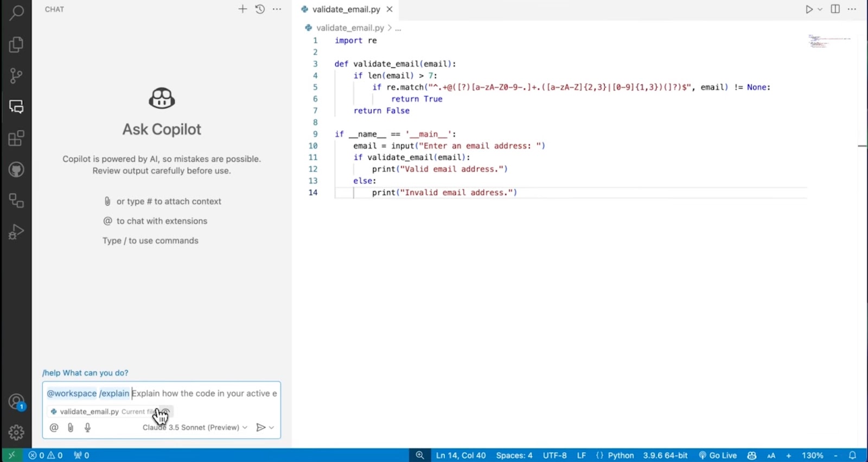Click the CHAT panel title

coord(54,9)
